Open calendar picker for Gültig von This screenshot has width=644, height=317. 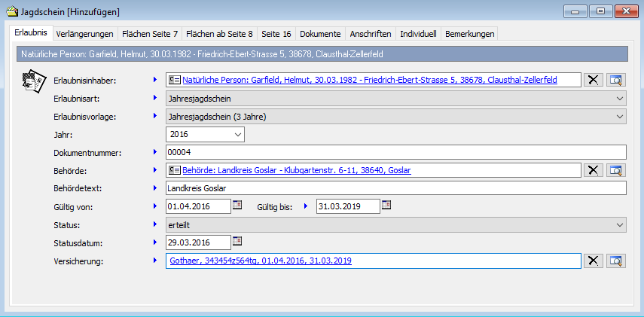click(x=237, y=206)
